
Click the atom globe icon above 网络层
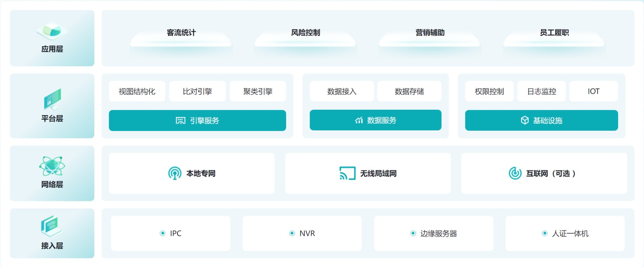coord(52,166)
